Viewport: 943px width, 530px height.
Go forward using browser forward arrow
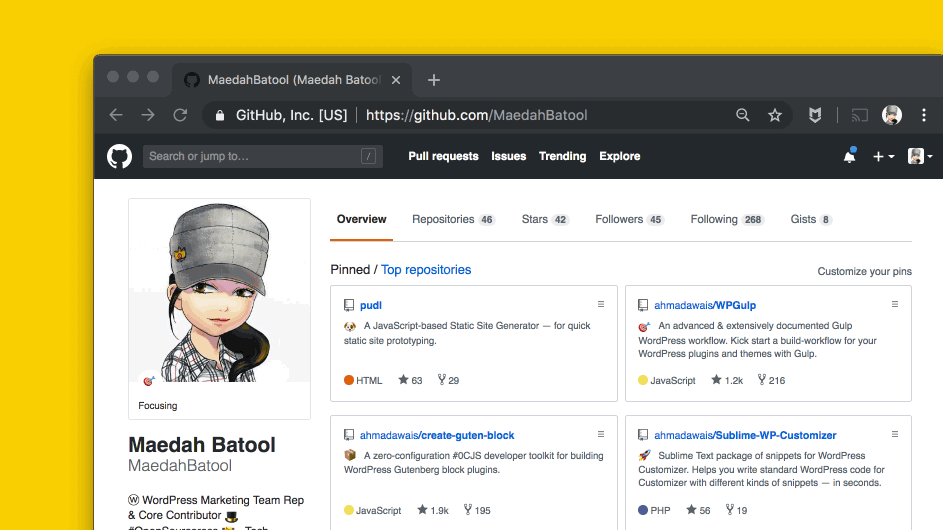pyautogui.click(x=148, y=115)
